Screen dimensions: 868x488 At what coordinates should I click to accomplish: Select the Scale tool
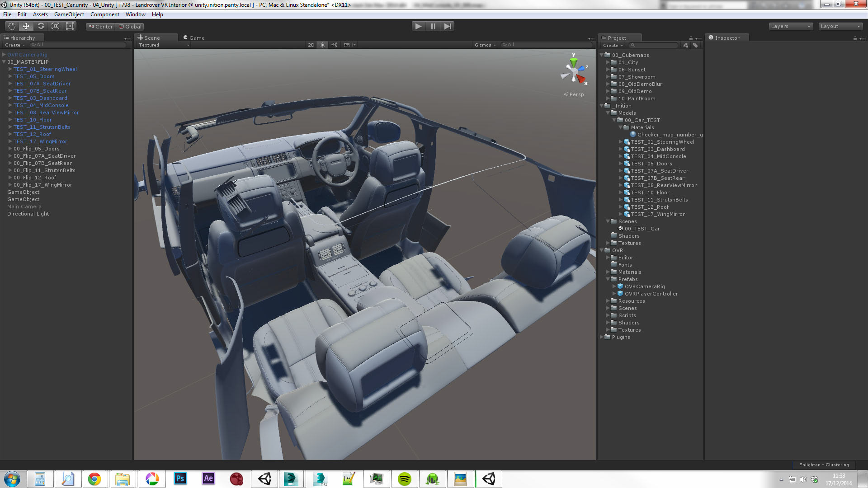[x=55, y=26]
